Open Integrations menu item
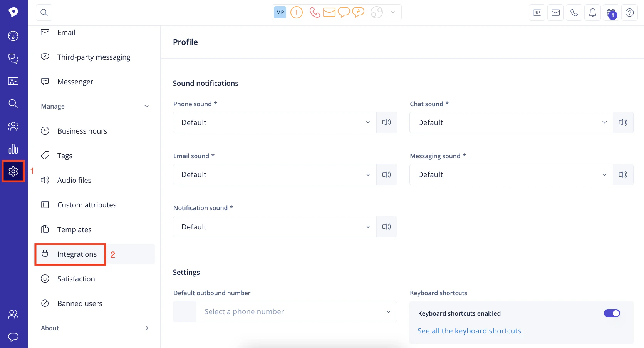Screen dimensions: 644x348 click(x=95, y=254)
